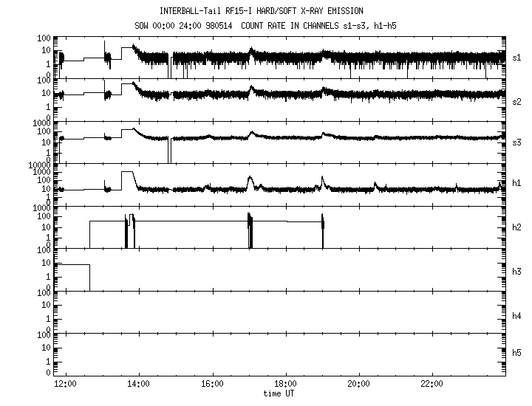Click the 14:00 time axis tick label
This screenshot has height=406, width=532.
[139, 384]
